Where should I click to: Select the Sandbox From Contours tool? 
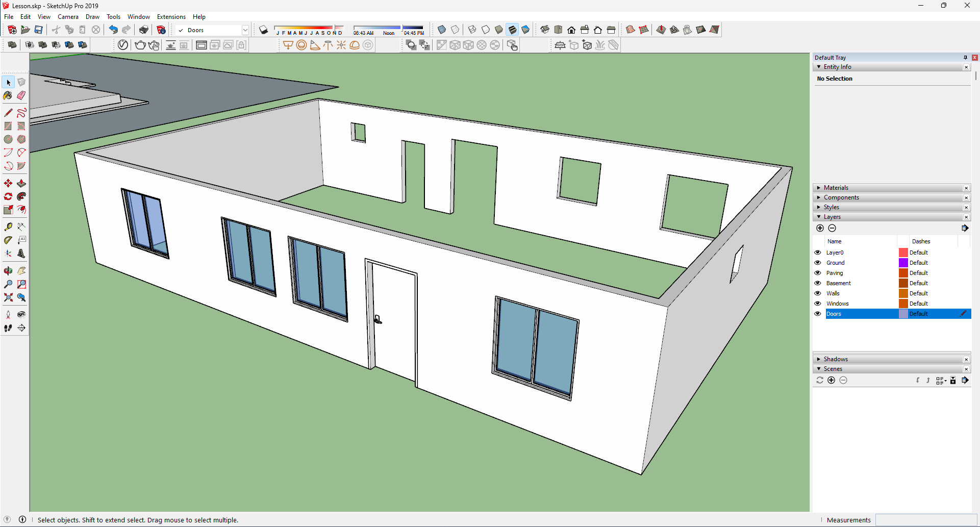click(x=631, y=30)
